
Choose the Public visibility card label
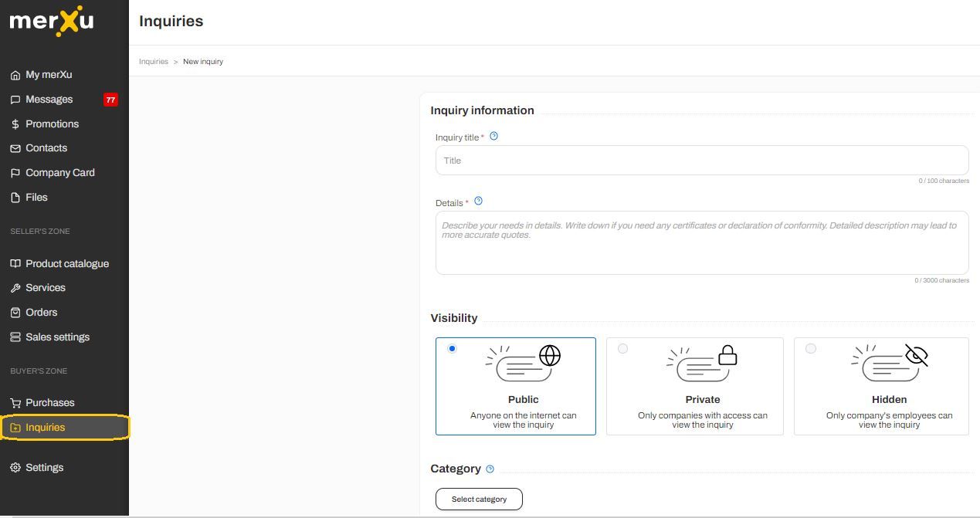524,400
